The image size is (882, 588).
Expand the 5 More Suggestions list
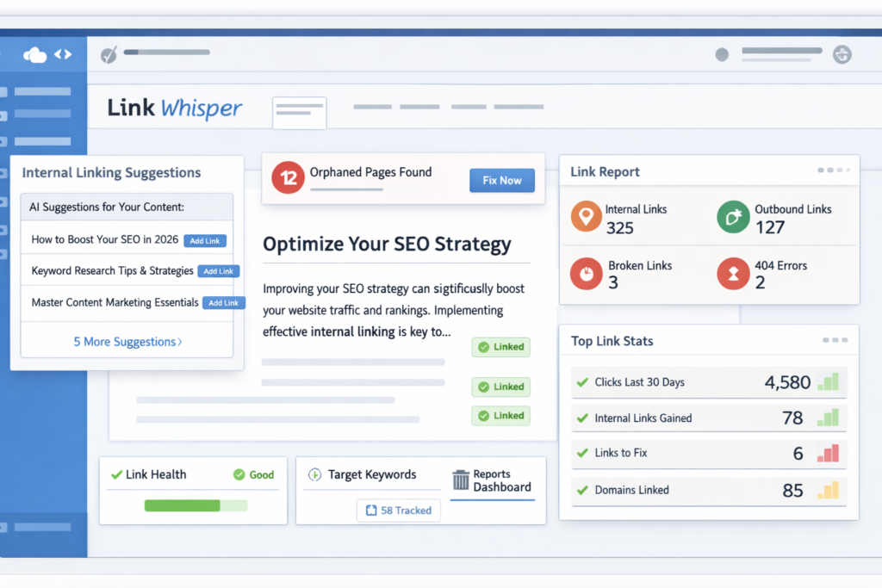126,342
